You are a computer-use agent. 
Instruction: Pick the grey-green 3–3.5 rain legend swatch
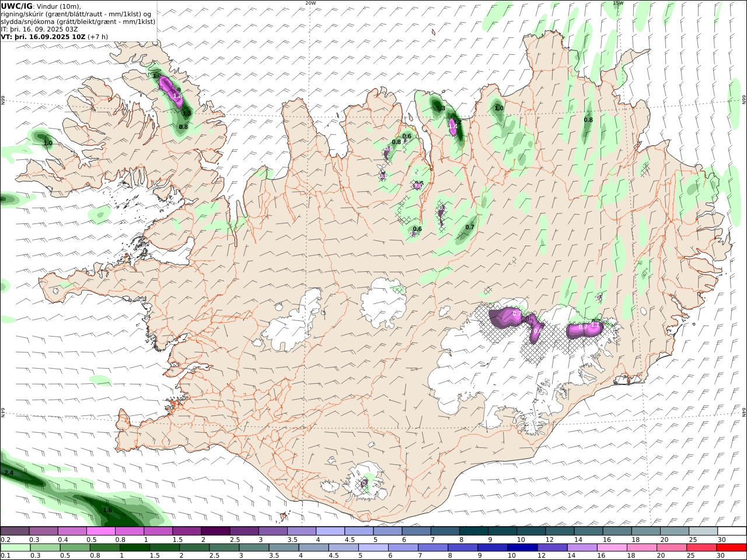[254, 548]
